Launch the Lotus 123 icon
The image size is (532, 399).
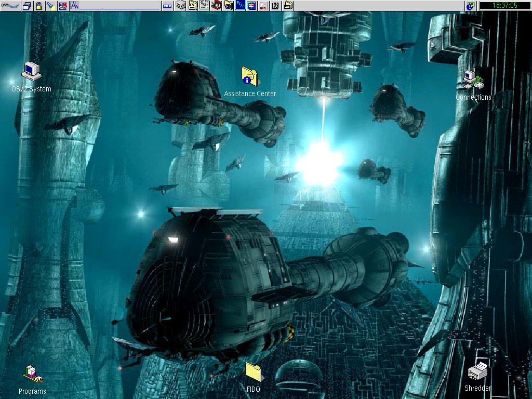tap(275, 5)
